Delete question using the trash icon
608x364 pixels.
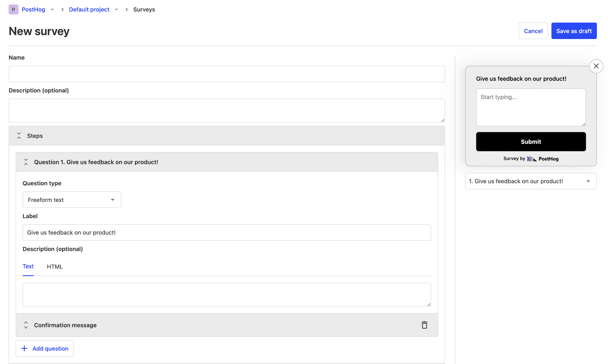[x=424, y=325]
